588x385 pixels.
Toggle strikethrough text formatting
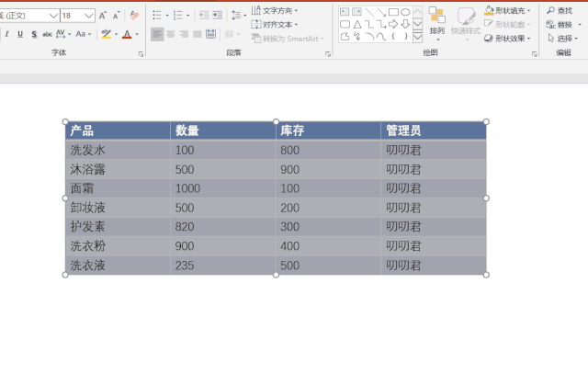[x=47, y=34]
